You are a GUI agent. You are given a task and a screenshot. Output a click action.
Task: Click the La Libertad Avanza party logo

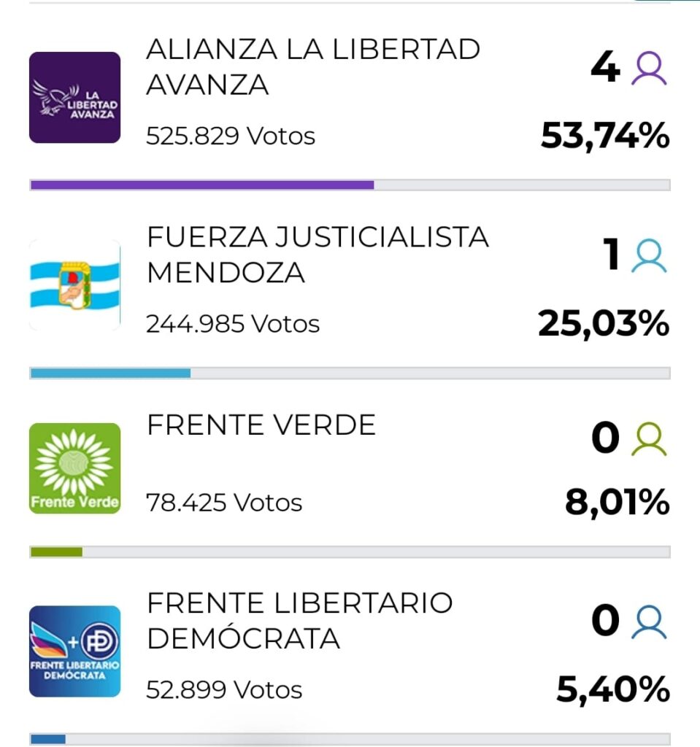(74, 97)
